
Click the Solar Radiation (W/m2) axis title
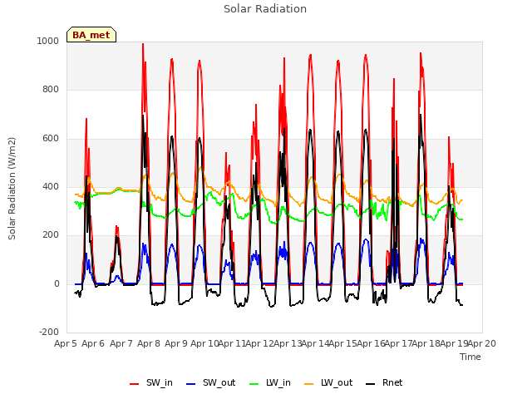(x=12, y=189)
